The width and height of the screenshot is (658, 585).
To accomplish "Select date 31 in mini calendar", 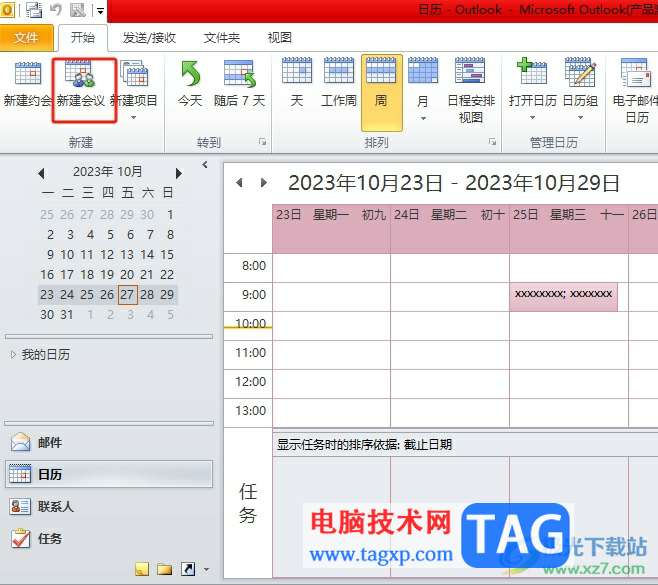I will [x=67, y=315].
